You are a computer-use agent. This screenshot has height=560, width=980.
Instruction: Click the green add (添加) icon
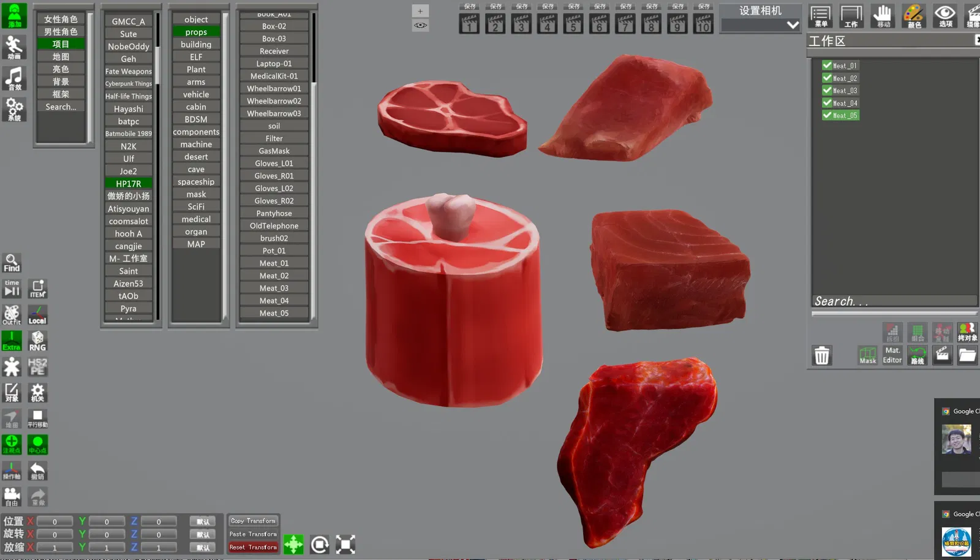13,16
